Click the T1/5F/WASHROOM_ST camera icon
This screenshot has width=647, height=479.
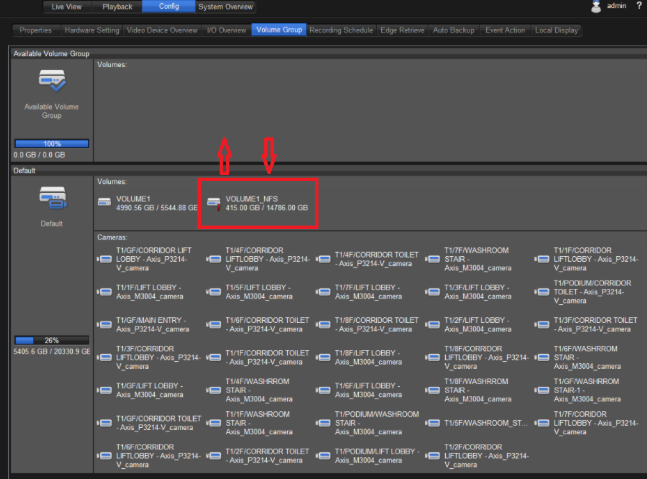(432, 423)
